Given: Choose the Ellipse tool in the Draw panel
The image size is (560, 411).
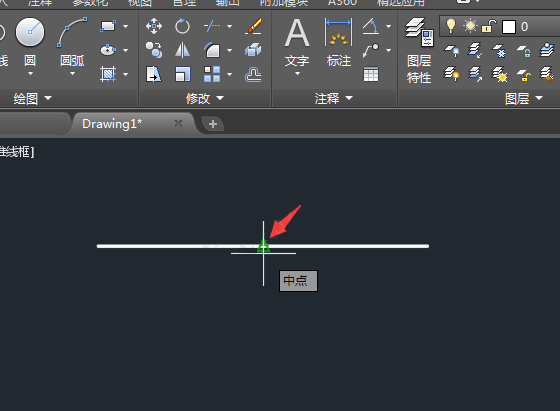Looking at the screenshot, I should (108, 50).
